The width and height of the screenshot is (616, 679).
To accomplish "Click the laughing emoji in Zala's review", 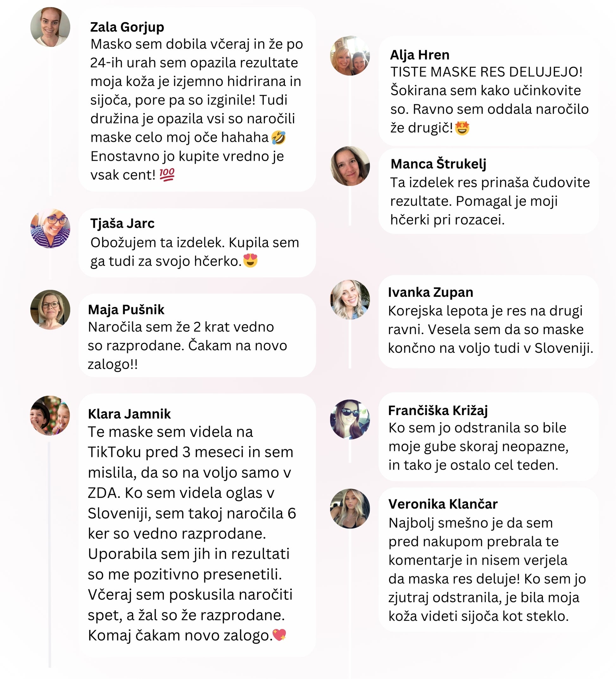I will tap(278, 138).
